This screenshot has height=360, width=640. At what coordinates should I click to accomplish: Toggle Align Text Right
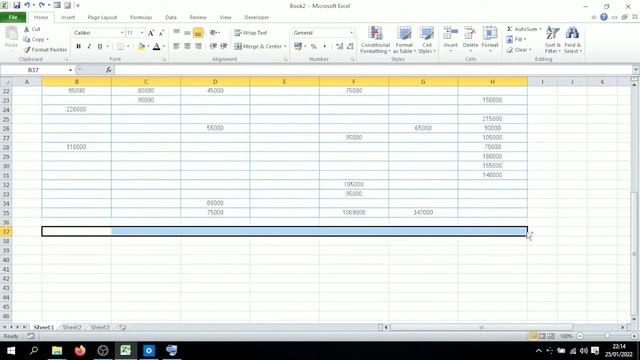[x=198, y=46]
